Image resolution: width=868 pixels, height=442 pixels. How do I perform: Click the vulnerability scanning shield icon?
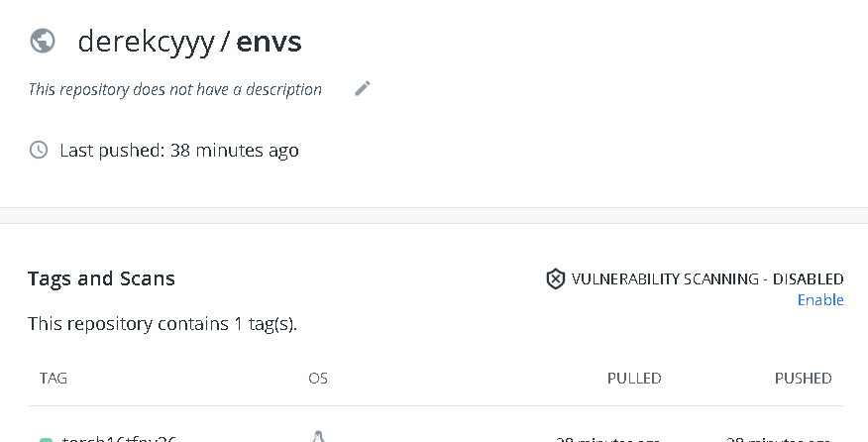[556, 279]
